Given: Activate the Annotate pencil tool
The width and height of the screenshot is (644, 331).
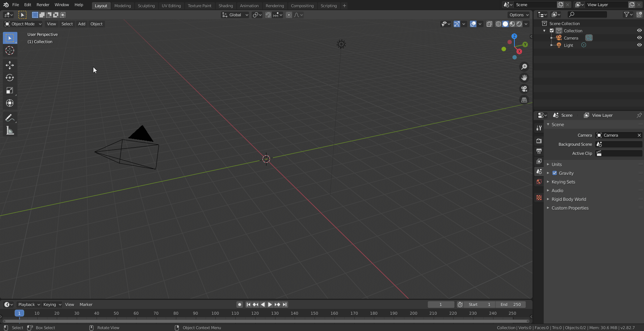Looking at the screenshot, I should click(10, 118).
